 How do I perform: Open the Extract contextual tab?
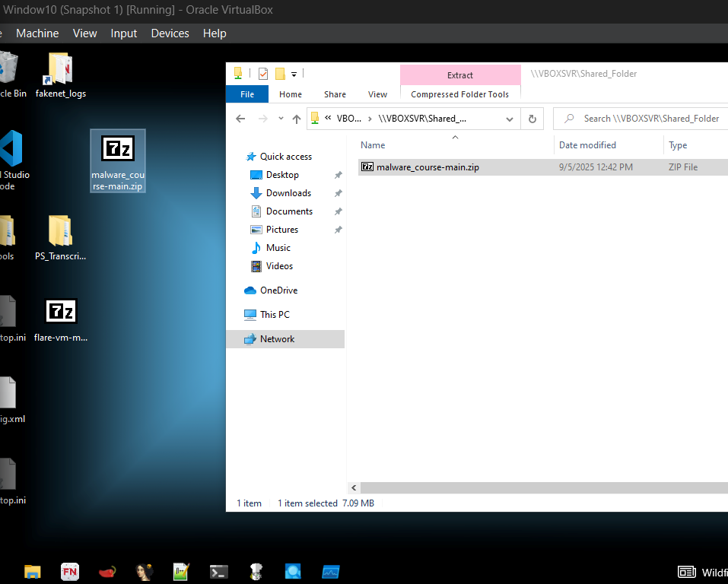460,75
